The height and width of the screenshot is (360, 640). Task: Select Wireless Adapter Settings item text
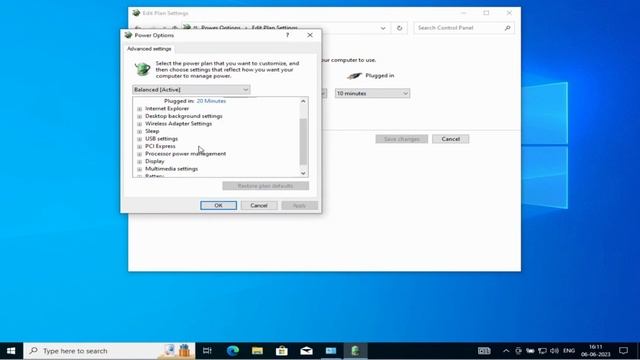pyautogui.click(x=178, y=124)
